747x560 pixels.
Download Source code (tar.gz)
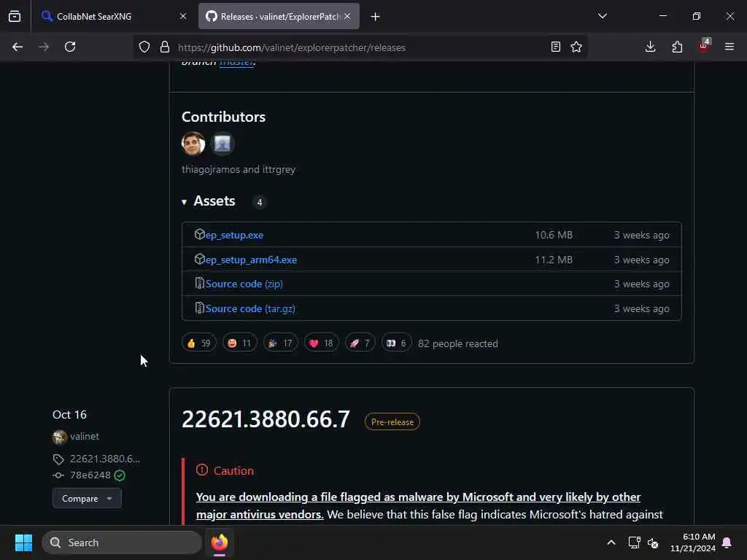click(x=250, y=309)
